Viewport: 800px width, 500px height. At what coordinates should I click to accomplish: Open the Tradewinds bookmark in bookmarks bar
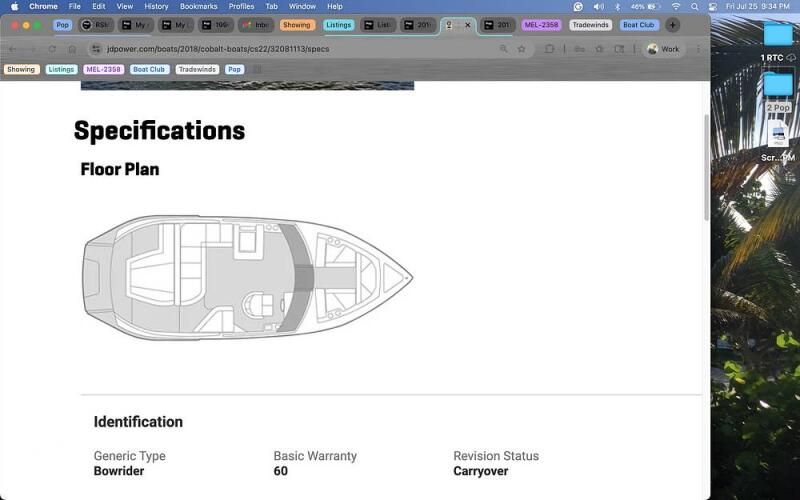(197, 69)
